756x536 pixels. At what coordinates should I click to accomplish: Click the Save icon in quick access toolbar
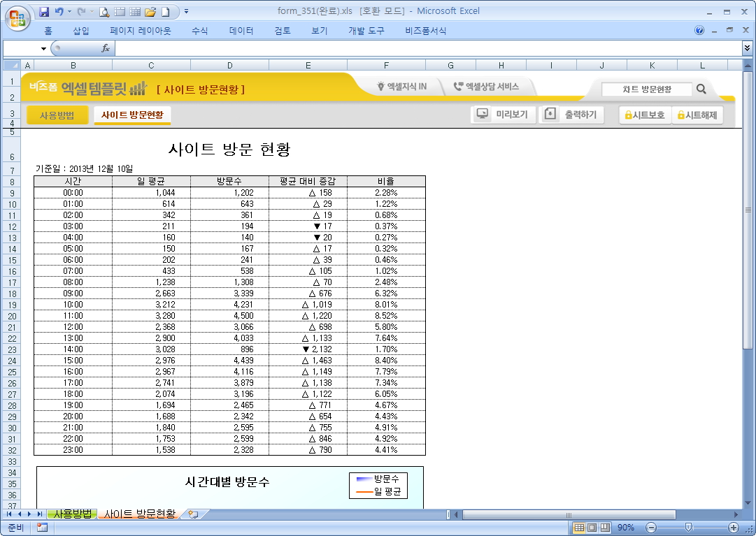coord(45,12)
